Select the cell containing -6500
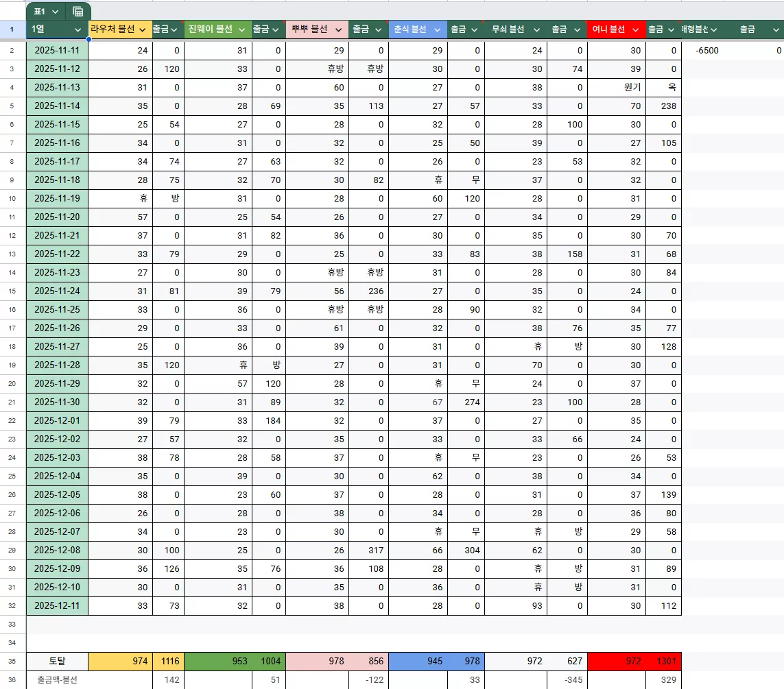The image size is (784, 689). (x=706, y=51)
